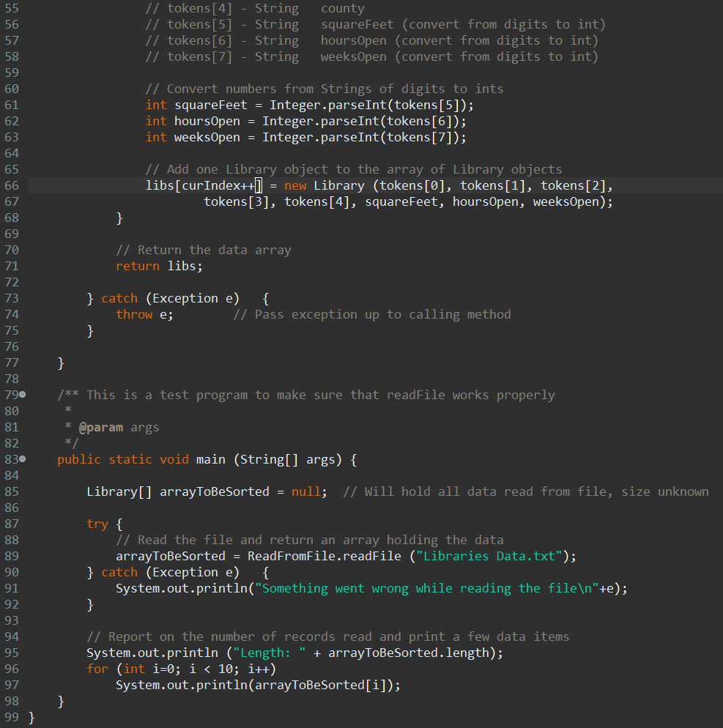Select the word squareFeet on line 61

coord(211,105)
